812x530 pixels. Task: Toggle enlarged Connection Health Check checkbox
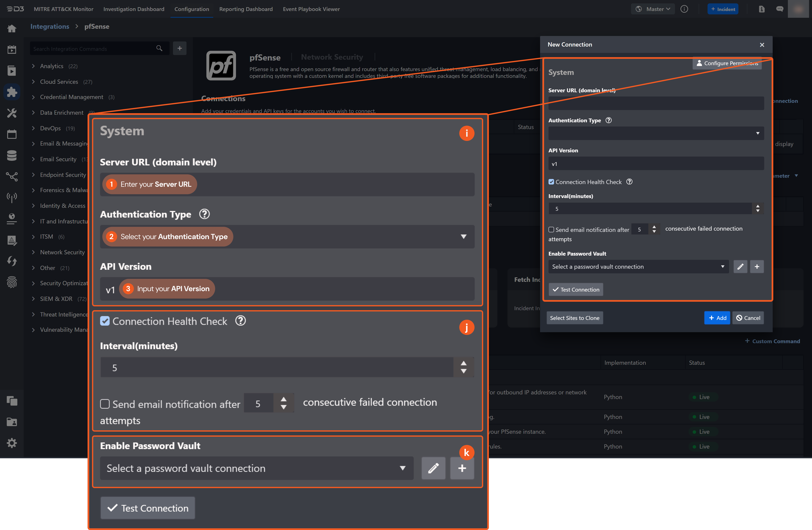coord(105,321)
